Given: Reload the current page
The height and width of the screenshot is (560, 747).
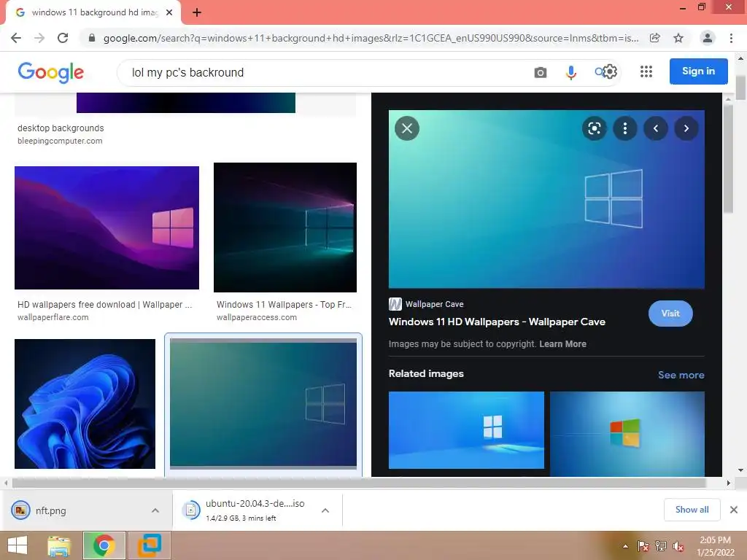Looking at the screenshot, I should pyautogui.click(x=63, y=38).
